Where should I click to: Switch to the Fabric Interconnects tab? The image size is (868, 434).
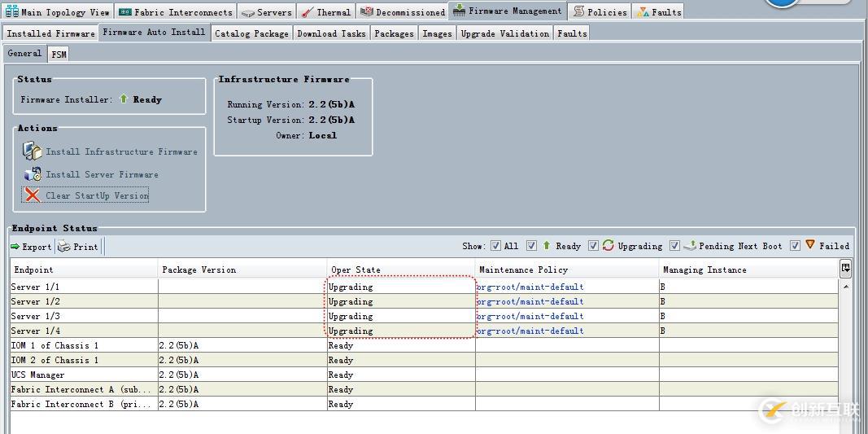pos(176,11)
